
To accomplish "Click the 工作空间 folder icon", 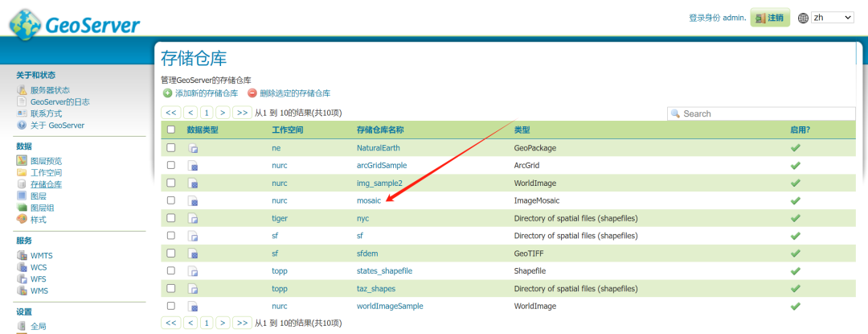I will click(x=22, y=173).
